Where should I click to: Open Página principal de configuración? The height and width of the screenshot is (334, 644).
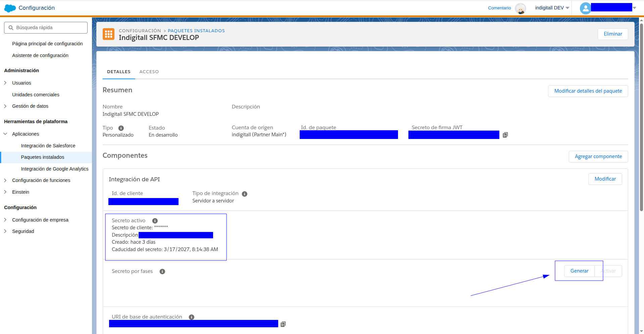pos(47,44)
